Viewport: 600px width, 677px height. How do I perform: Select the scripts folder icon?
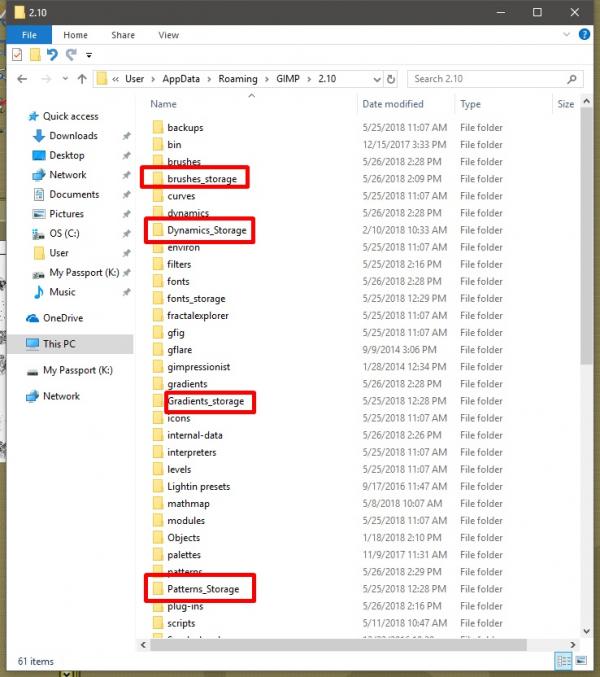[158, 623]
